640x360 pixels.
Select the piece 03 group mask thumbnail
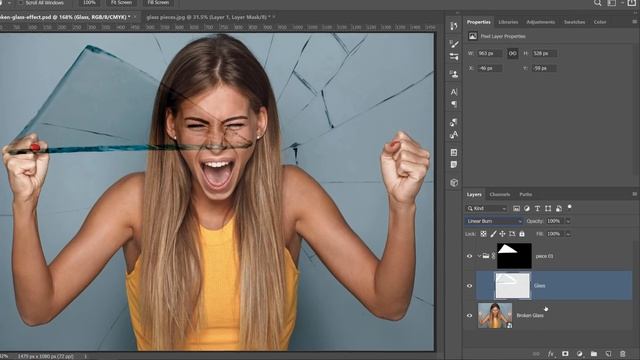[x=514, y=256]
